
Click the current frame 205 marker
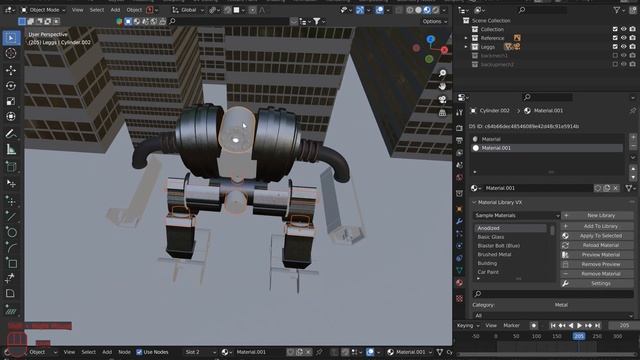coord(579,336)
